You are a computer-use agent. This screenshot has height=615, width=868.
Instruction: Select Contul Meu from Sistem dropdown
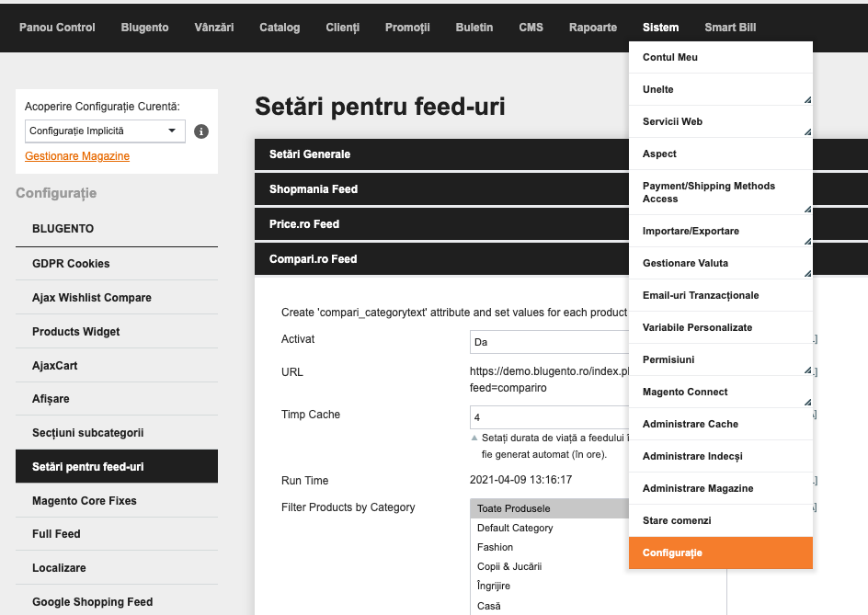click(x=721, y=57)
